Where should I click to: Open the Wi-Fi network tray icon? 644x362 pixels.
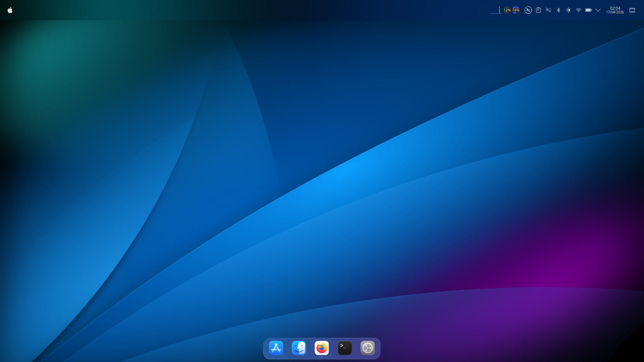tap(579, 10)
